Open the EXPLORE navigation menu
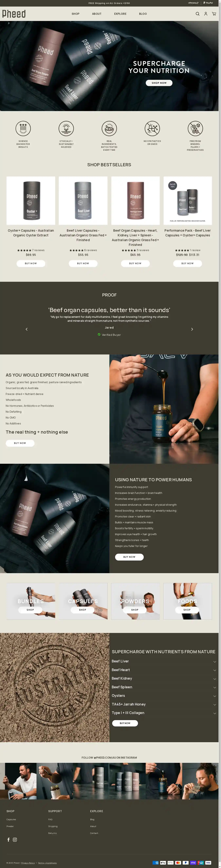 [x=120, y=14]
